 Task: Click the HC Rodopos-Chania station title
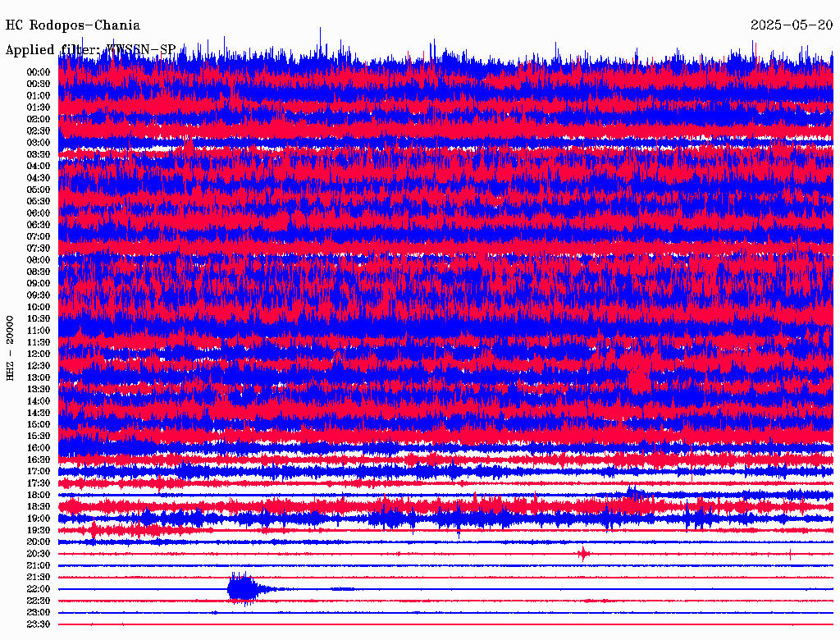click(73, 25)
